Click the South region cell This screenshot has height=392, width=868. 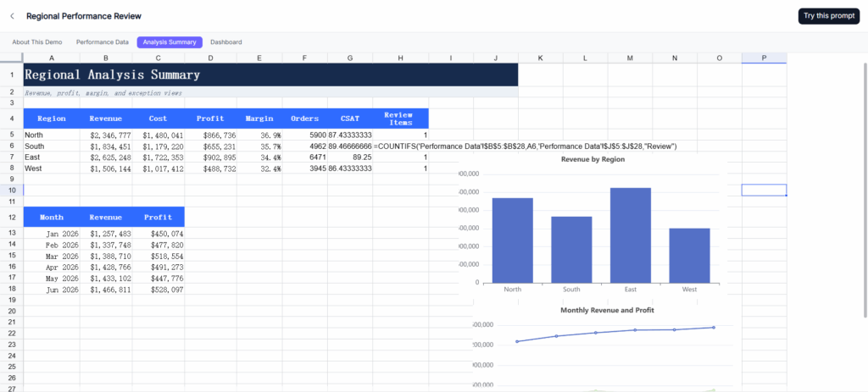(52, 146)
